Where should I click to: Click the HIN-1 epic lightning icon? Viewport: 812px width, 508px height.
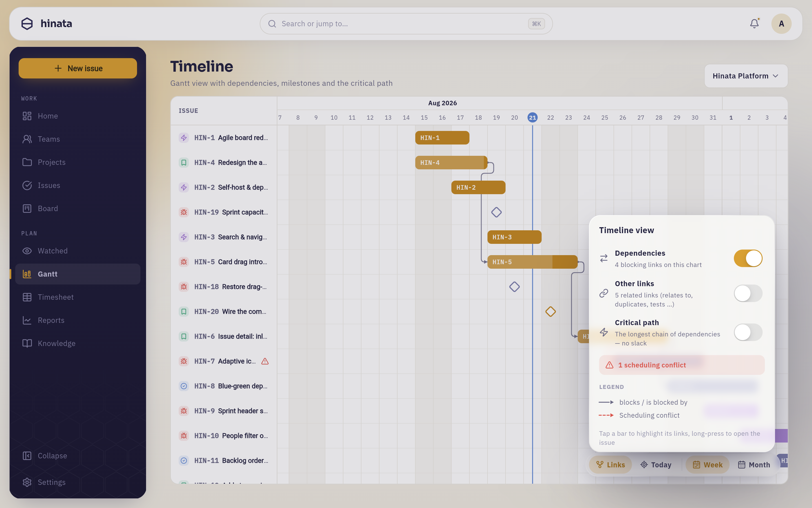[184, 138]
